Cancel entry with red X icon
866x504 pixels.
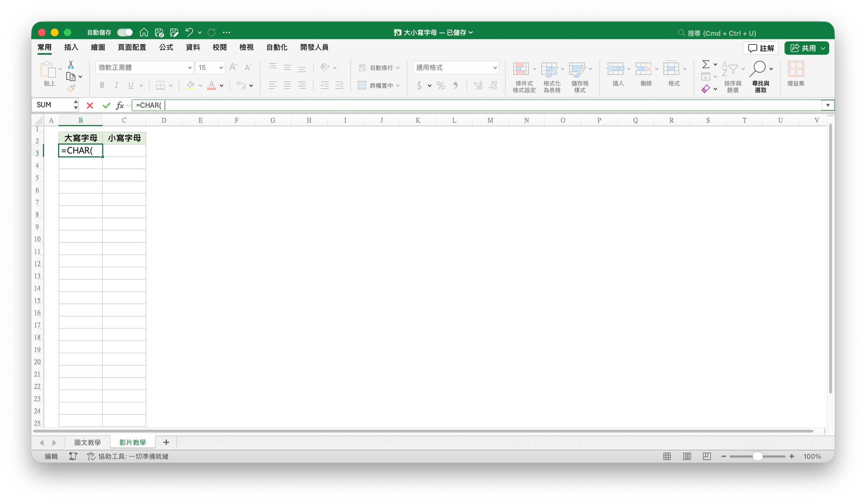point(90,105)
